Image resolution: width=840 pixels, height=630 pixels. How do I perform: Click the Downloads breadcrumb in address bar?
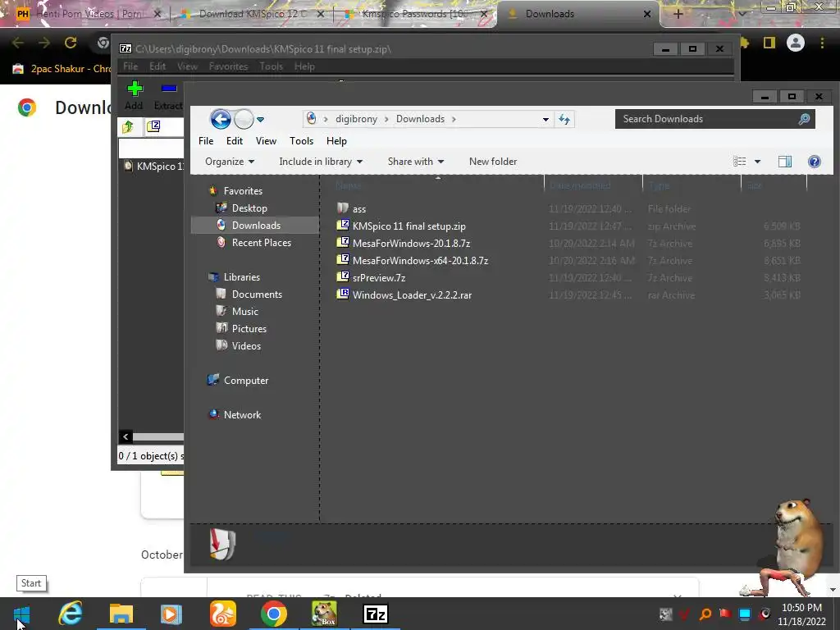point(420,119)
